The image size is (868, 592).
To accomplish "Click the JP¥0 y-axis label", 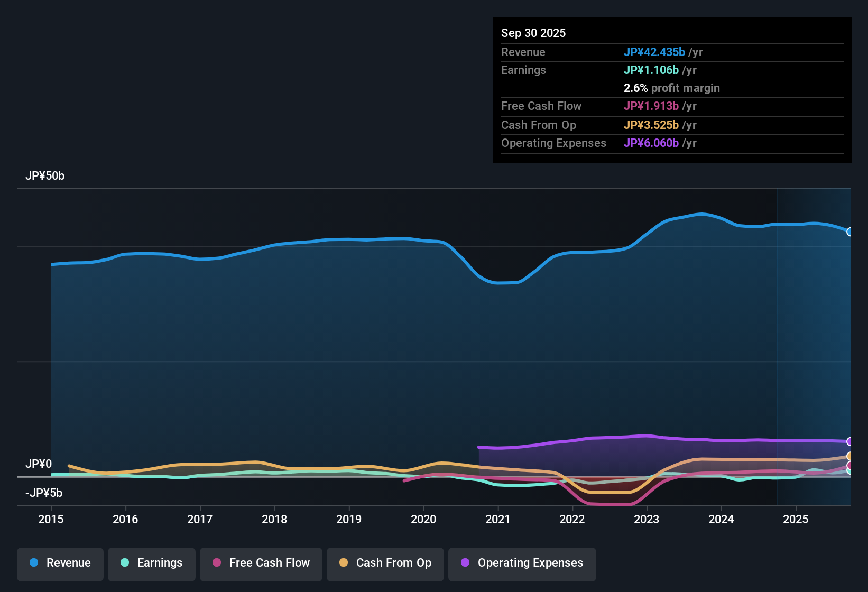I will click(x=39, y=464).
